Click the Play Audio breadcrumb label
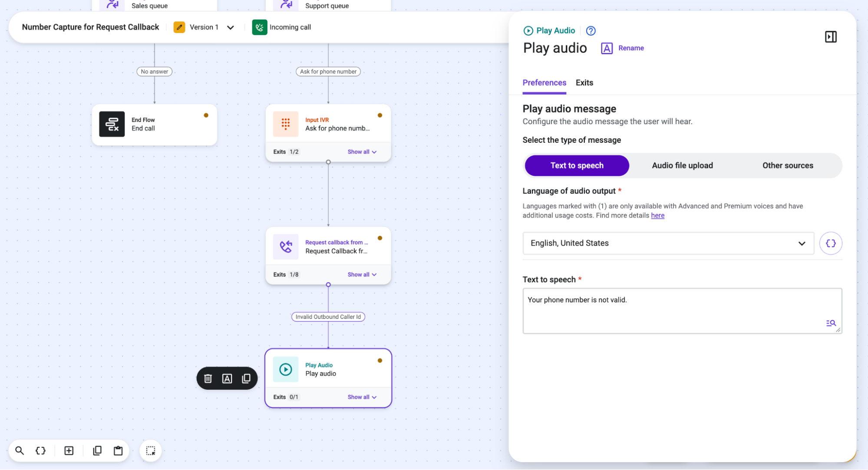868x470 pixels. pos(555,30)
